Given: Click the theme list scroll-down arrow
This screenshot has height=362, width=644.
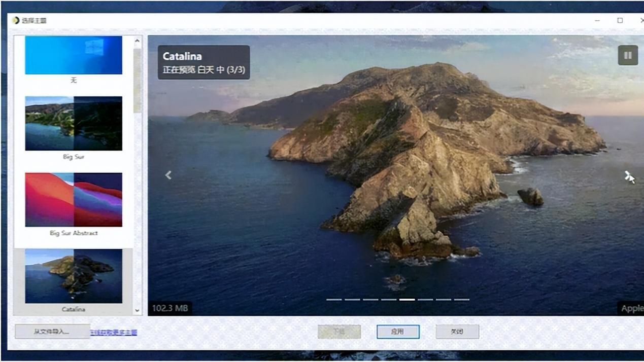Looking at the screenshot, I should (137, 310).
